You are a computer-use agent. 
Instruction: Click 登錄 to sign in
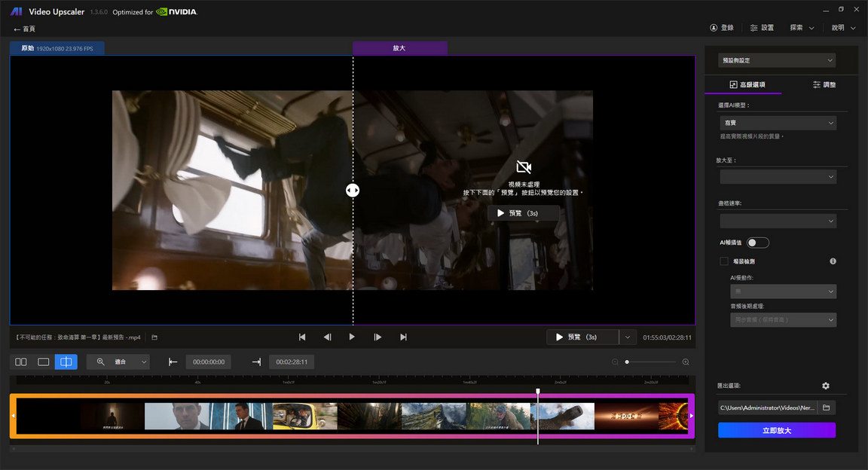point(722,27)
